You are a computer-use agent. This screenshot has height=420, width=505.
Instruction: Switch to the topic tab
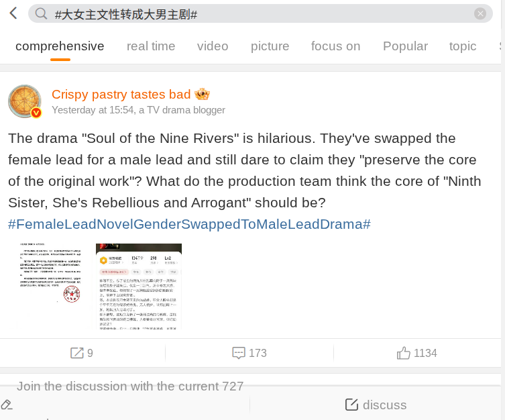click(463, 46)
